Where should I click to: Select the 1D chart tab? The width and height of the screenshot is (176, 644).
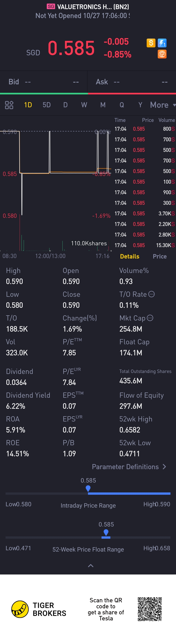pyautogui.click(x=28, y=105)
